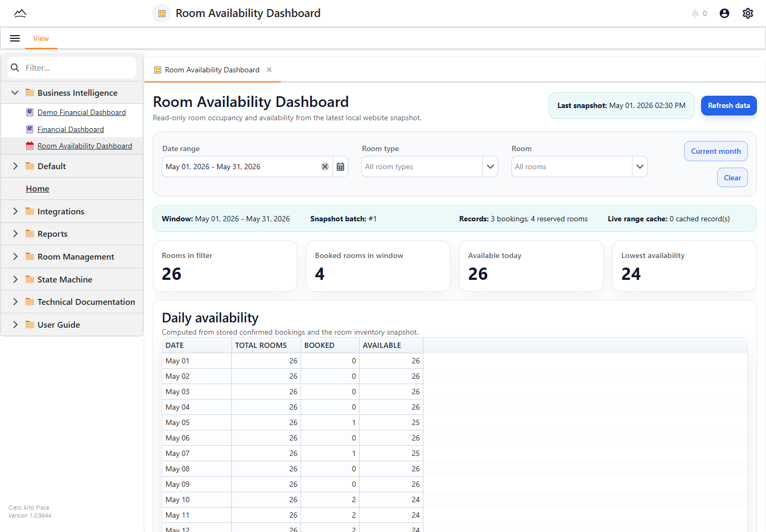Click the Current month button

(716, 151)
